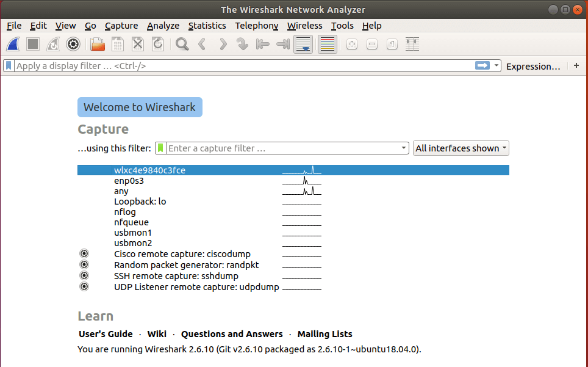Screen dimensions: 588x367
Task: Select the usbmon2 interface
Action: 293,243
